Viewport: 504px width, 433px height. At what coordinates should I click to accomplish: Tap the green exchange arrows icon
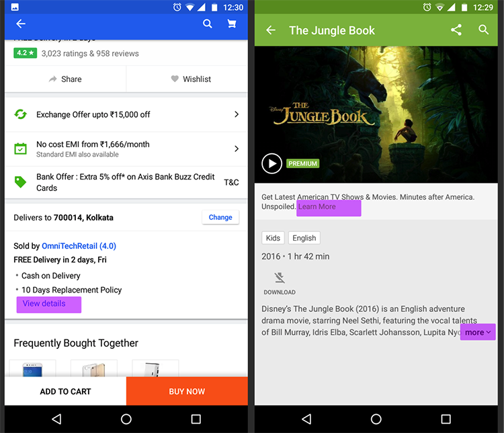click(21, 114)
